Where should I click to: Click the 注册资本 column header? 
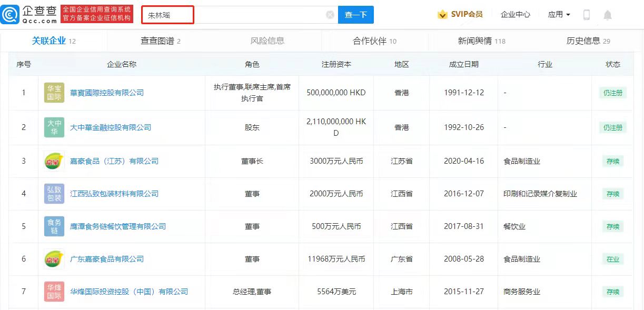click(x=336, y=64)
